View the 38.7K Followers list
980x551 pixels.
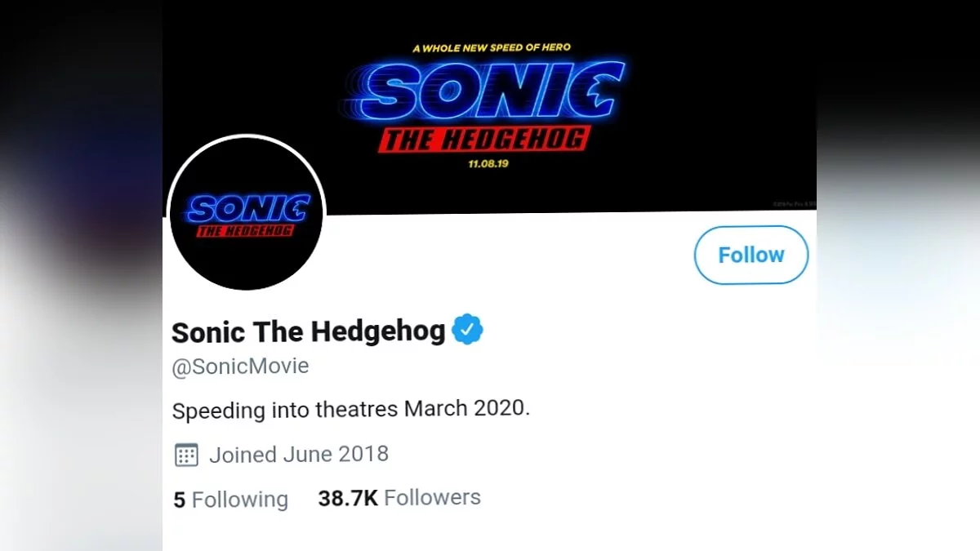pyautogui.click(x=399, y=497)
